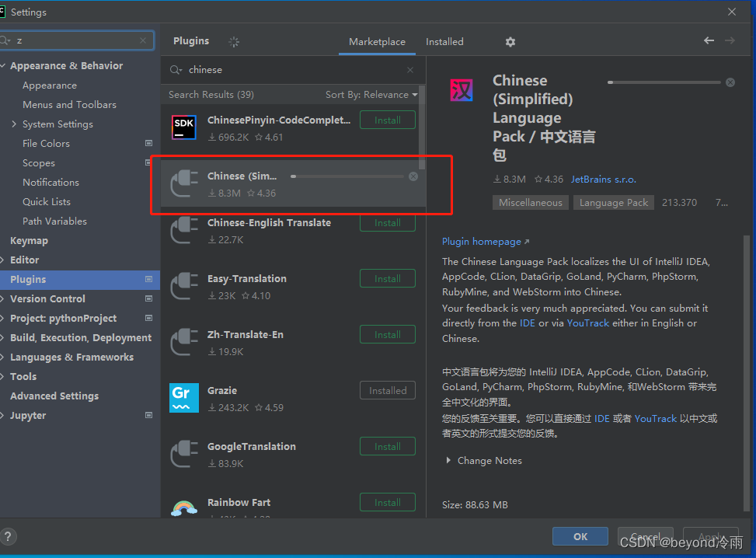Expand the Tools settings node
Image resolution: width=756 pixels, height=558 pixels.
(3, 376)
